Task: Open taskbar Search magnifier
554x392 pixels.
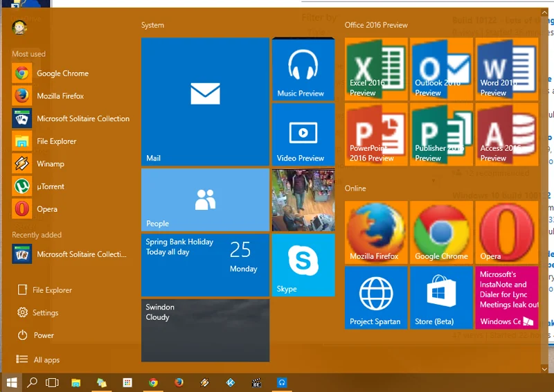Action: tap(32, 382)
